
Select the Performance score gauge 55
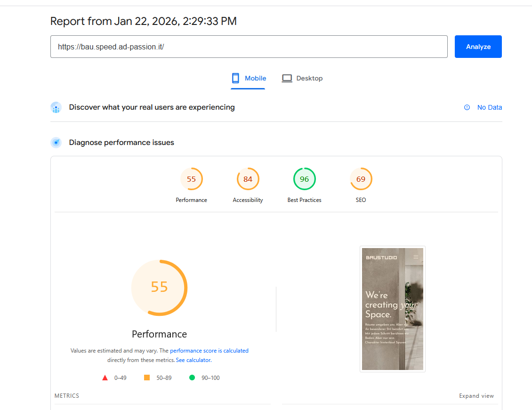(x=191, y=179)
